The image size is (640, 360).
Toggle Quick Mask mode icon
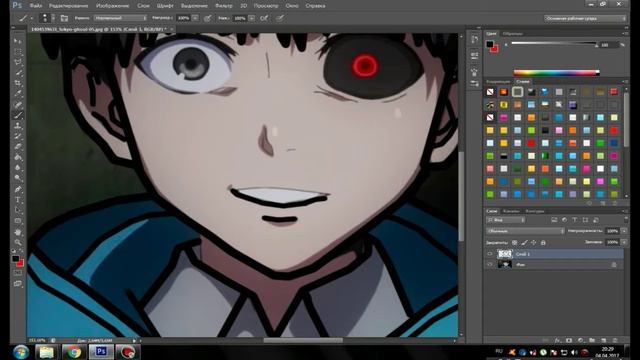coord(18,273)
